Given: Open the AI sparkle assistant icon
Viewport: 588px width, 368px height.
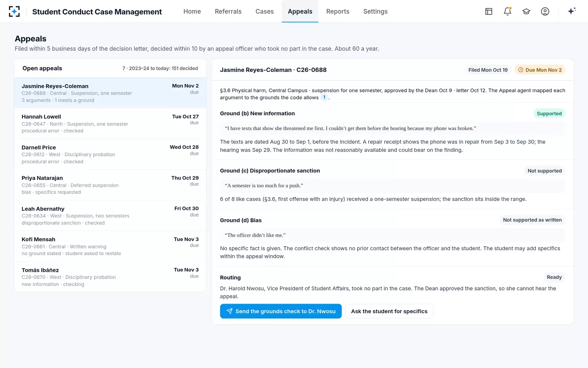Looking at the screenshot, I should (572, 11).
